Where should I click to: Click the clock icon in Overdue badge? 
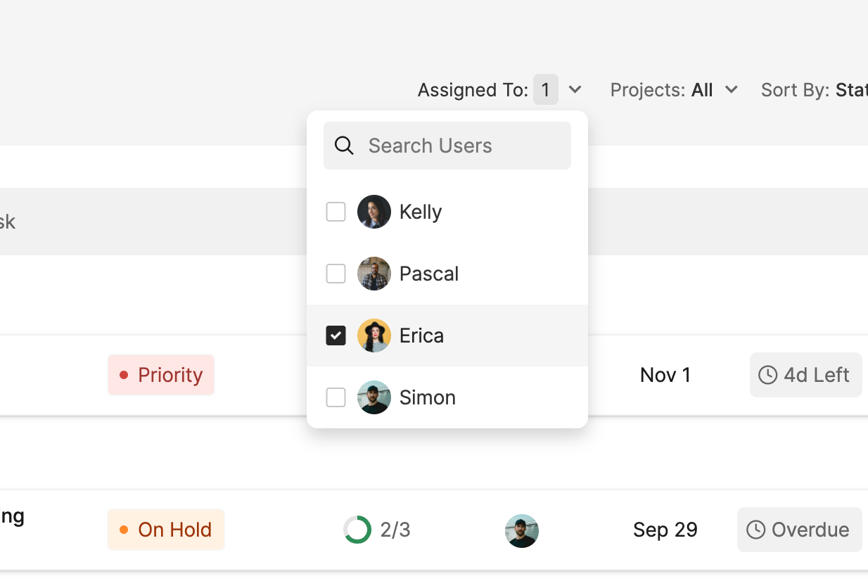[755, 530]
